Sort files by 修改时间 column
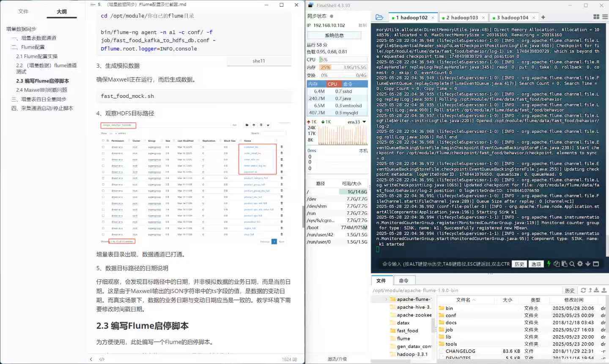The image size is (609, 364). point(574,300)
